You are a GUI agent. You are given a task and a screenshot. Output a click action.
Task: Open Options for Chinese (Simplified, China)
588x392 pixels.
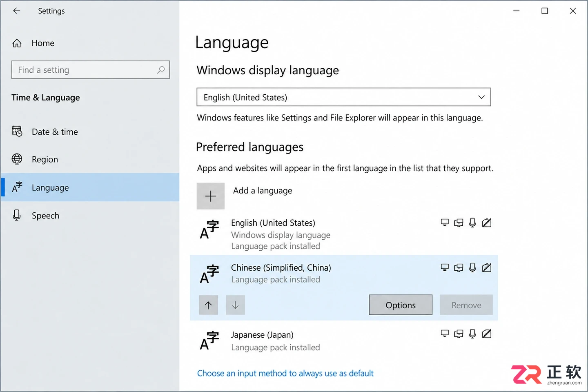(x=401, y=305)
